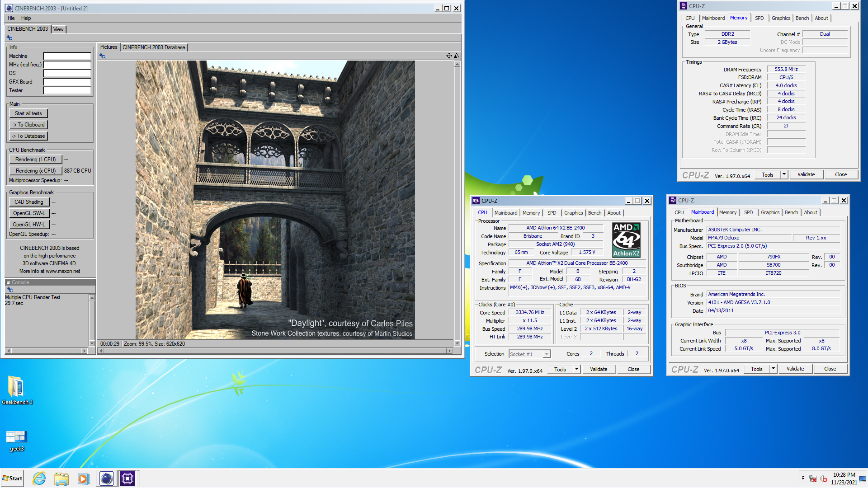Image resolution: width=868 pixels, height=488 pixels.
Task: Open the Mainboard tab in the CPU window
Action: [x=506, y=213]
